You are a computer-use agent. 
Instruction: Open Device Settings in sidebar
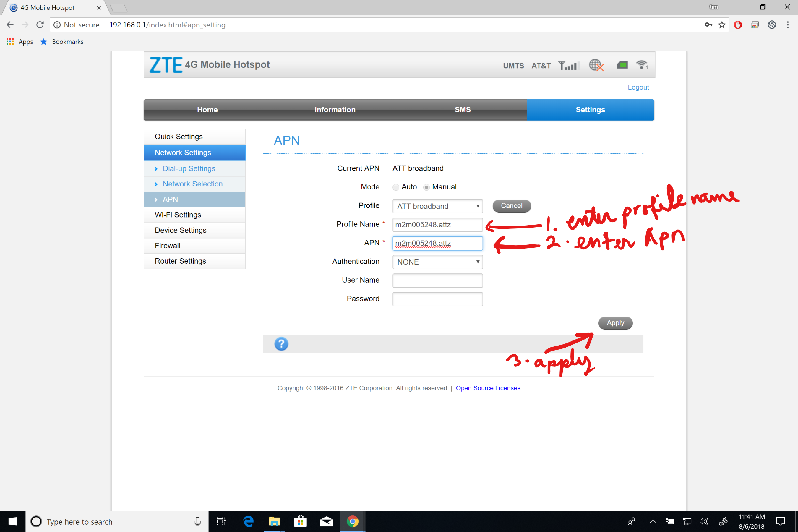click(x=195, y=230)
